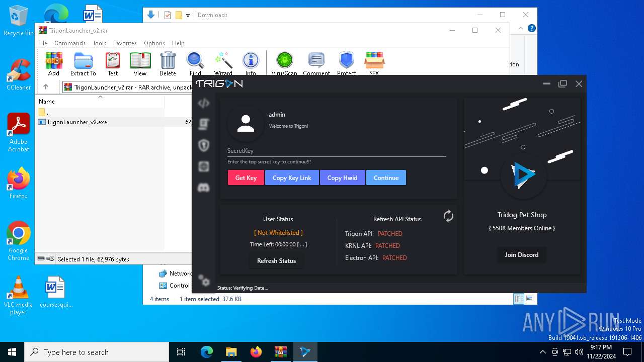Open the Favorites menu in WinRAR
The height and width of the screenshot is (362, 644).
(125, 43)
